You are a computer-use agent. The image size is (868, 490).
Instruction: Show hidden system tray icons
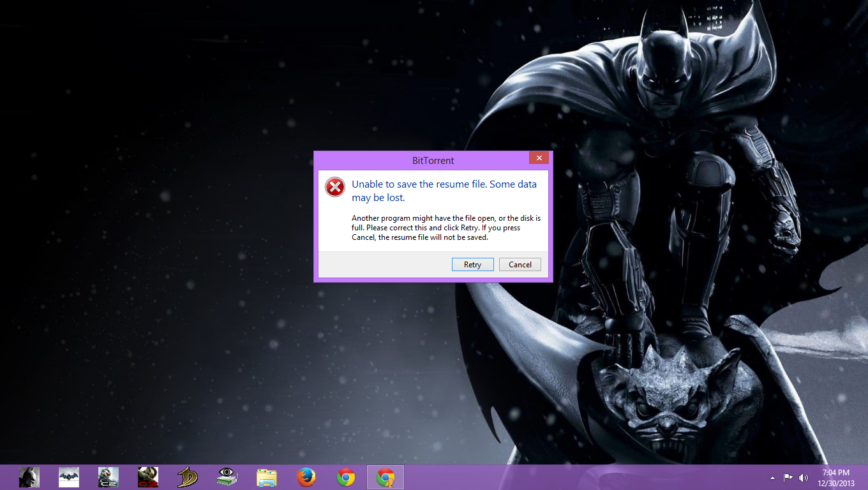pos(773,477)
